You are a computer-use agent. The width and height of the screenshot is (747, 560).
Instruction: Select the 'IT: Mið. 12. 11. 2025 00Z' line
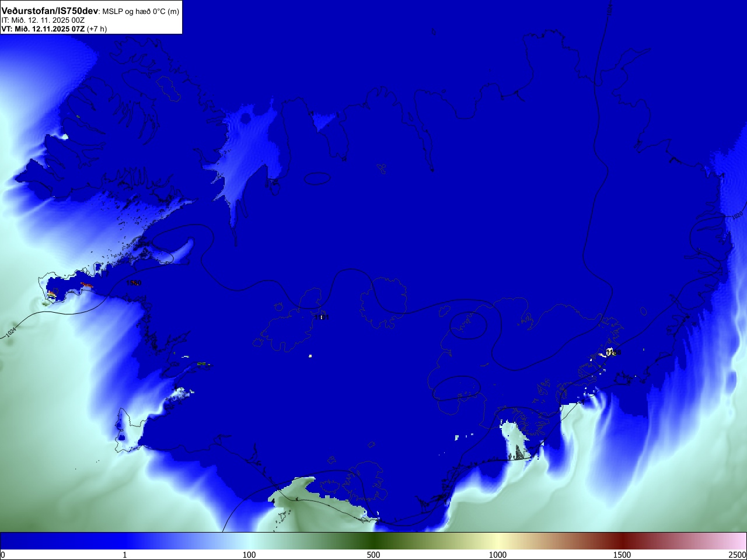[x=43, y=20]
